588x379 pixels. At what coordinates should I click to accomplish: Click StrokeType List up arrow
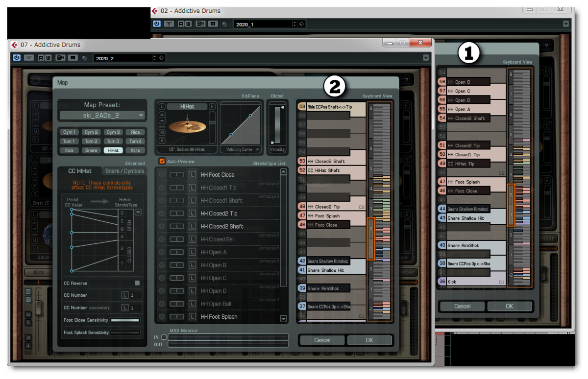pos(283,172)
